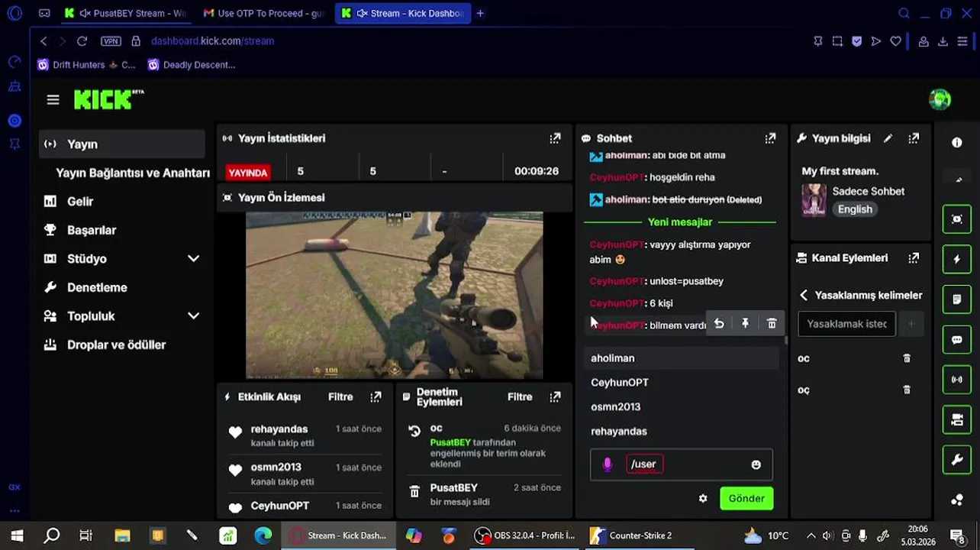
Task: Click the Gönder send button
Action: [x=746, y=499]
